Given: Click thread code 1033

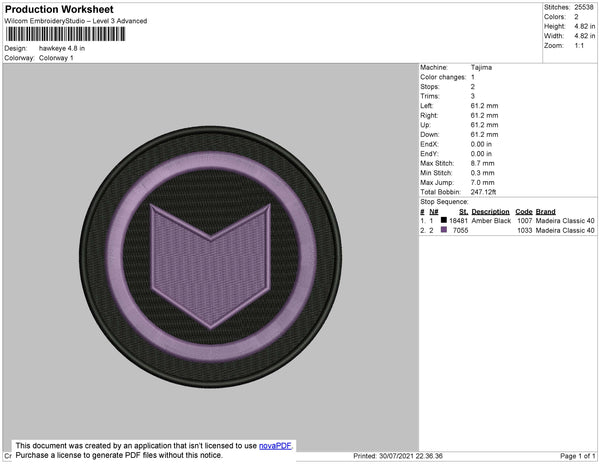Looking at the screenshot, I should coord(525,230).
